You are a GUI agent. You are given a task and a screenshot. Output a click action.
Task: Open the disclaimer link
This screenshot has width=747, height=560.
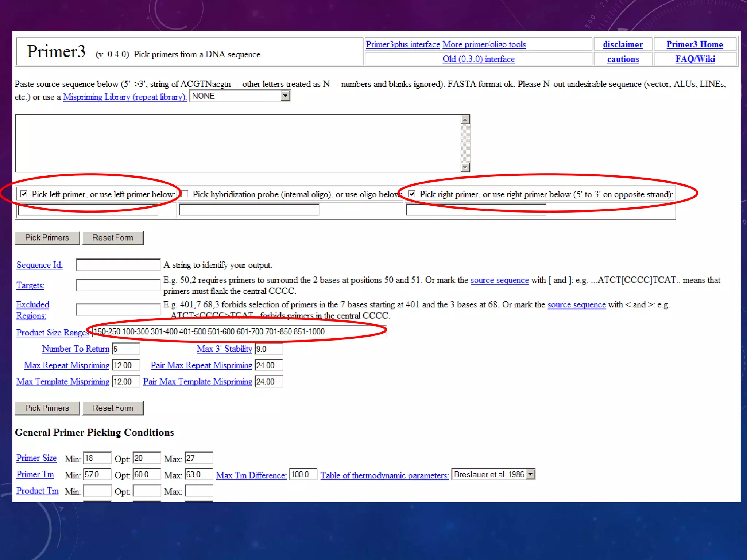tap(623, 44)
